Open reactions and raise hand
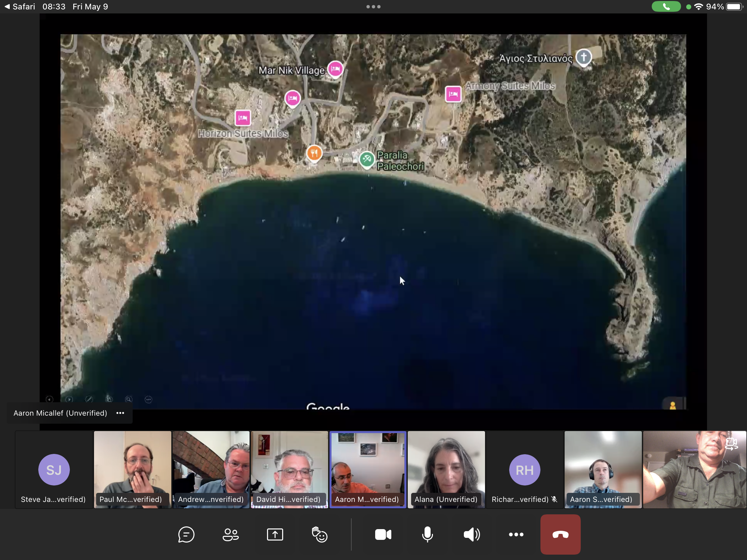 [319, 534]
